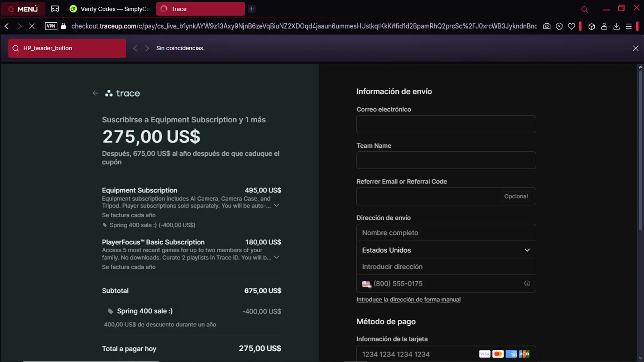Click the phone number field (800) 555-0175

447,284
